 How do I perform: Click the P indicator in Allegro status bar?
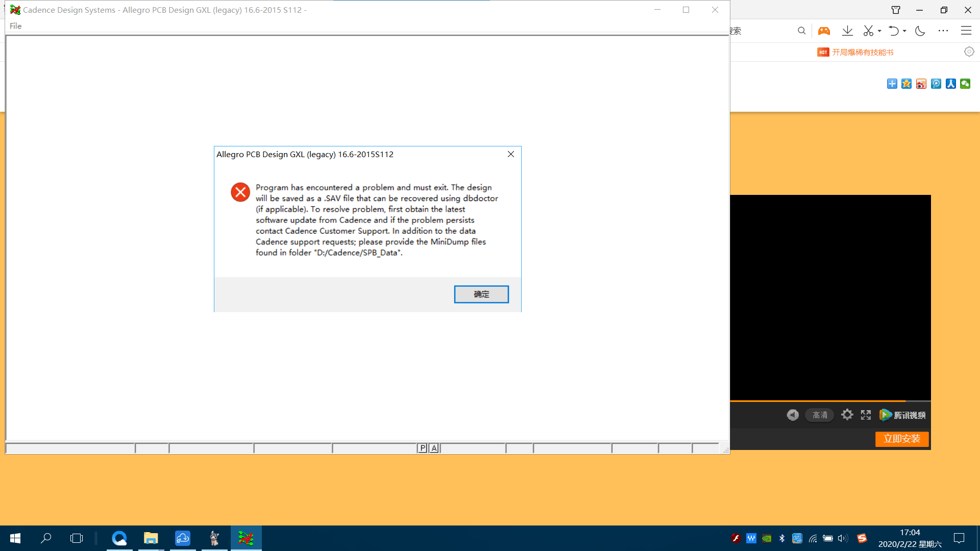tap(423, 448)
